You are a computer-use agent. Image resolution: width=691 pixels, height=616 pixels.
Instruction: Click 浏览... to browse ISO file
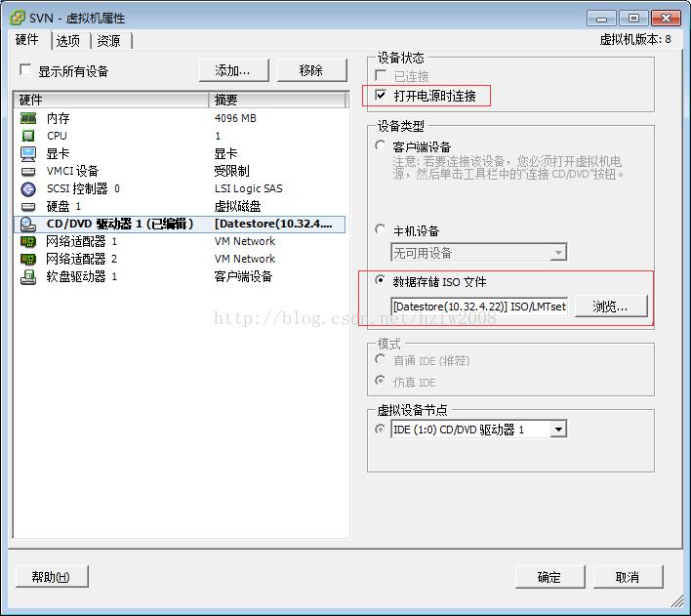coord(611,306)
